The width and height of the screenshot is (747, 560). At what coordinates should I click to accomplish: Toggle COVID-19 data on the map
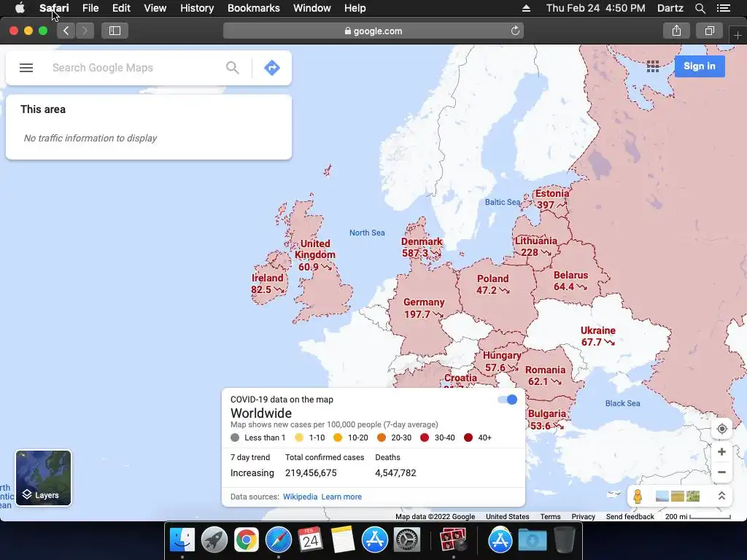pos(508,400)
